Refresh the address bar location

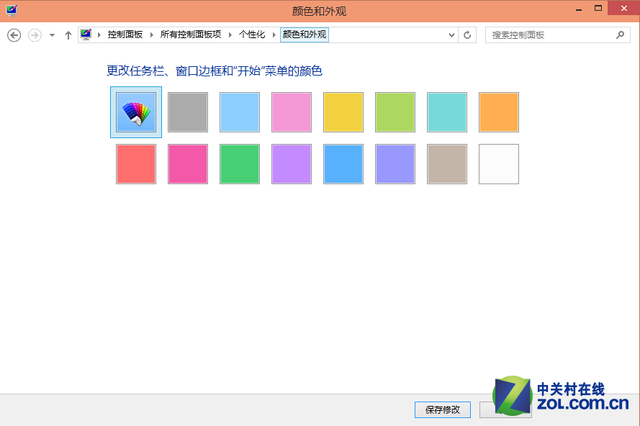[468, 35]
